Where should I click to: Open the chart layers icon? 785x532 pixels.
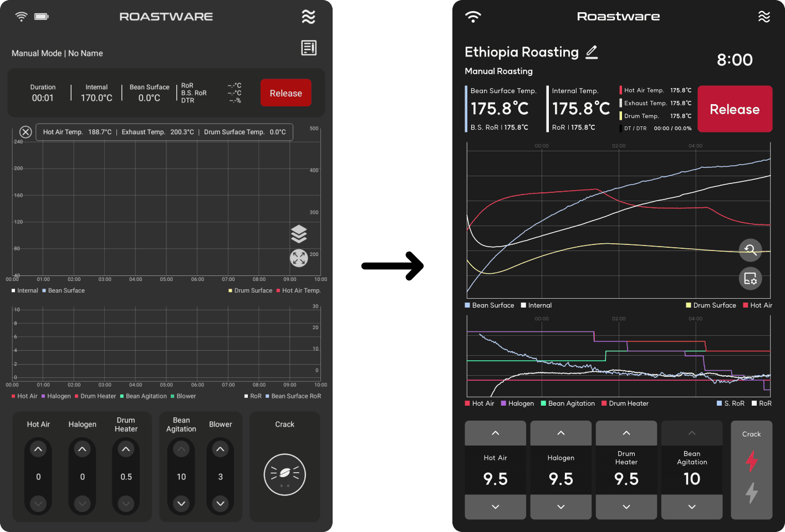[x=299, y=234]
